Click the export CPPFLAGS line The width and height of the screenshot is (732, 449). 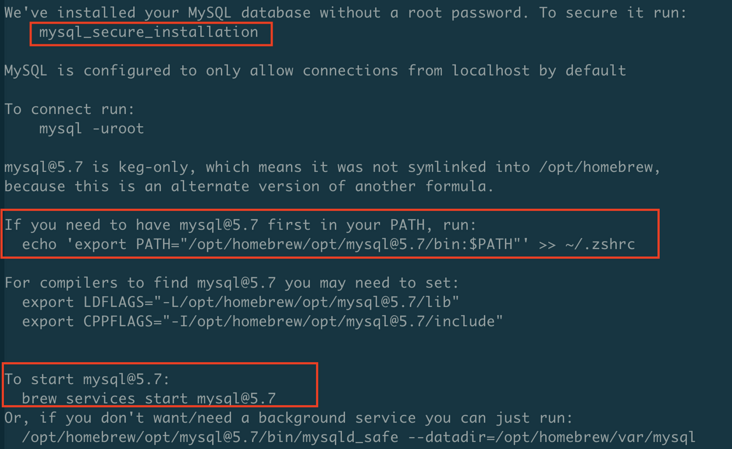tap(262, 321)
